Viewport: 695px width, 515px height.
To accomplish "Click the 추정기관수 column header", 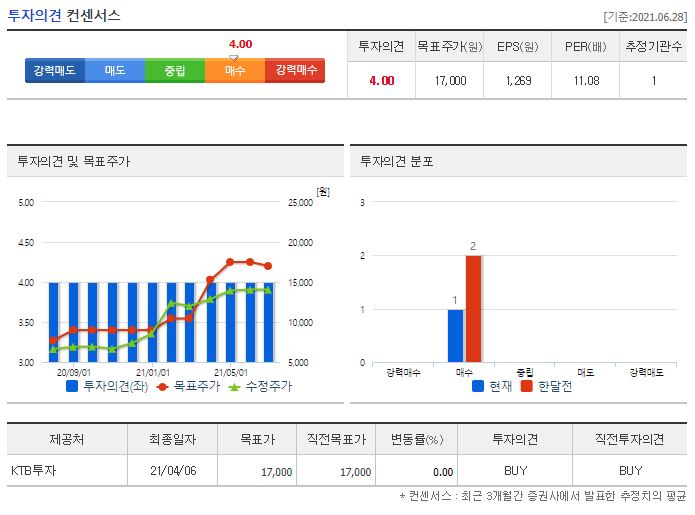I will (653, 47).
